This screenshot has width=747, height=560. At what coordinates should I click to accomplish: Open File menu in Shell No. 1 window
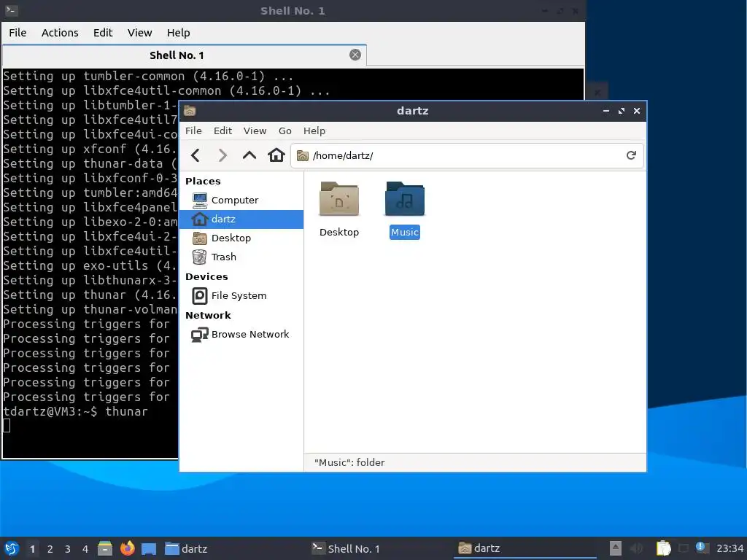pyautogui.click(x=18, y=33)
